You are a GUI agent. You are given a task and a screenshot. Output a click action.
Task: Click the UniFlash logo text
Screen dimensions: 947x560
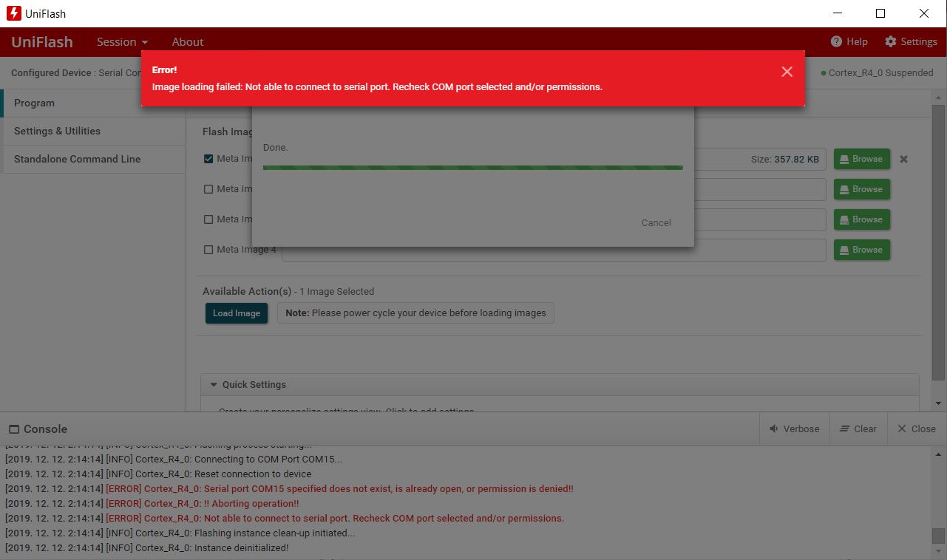click(x=42, y=42)
